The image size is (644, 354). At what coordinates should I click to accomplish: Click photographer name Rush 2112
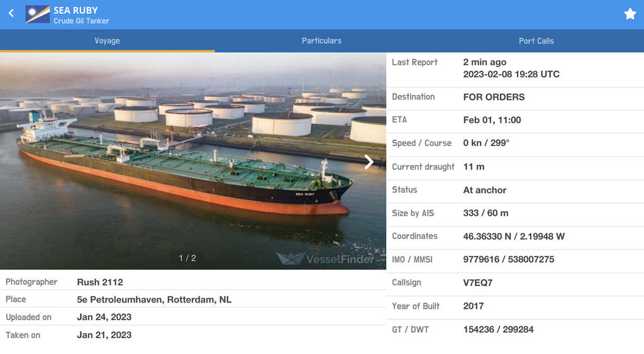(x=100, y=282)
